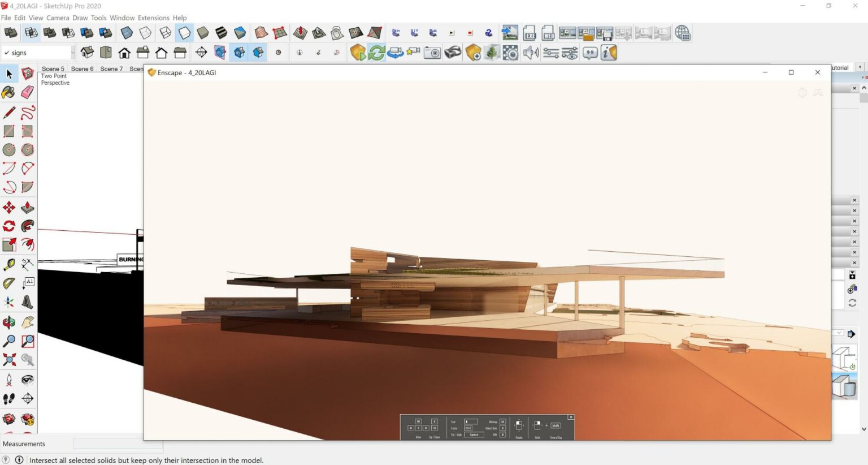Activate the Orbit tool
Viewport: 868px width, 465px height.
9,321
